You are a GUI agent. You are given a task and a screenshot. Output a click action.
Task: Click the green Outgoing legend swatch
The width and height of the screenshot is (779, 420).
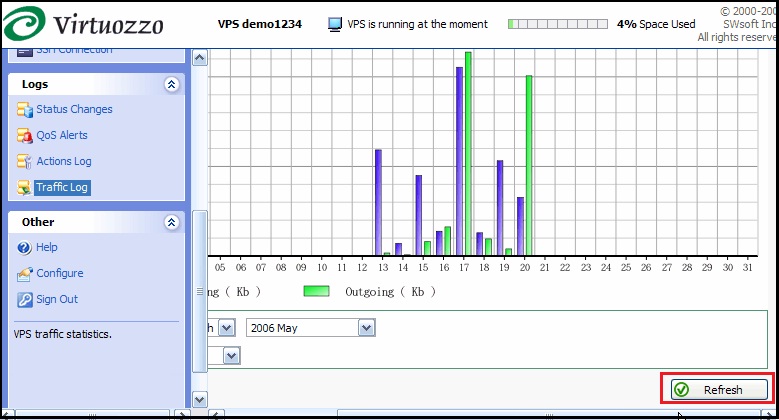coord(316,291)
